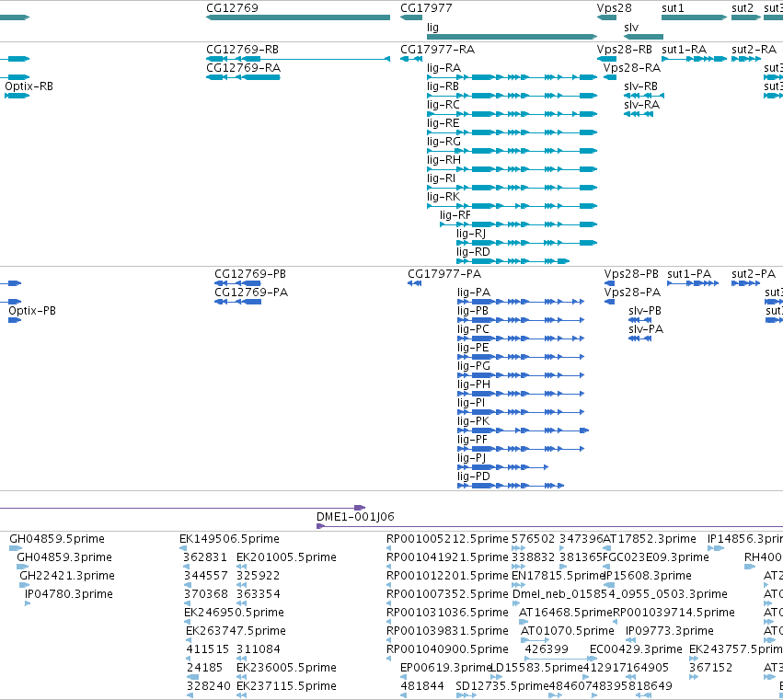
Task: Click the Optix-RB transcript label
Action: [29, 86]
